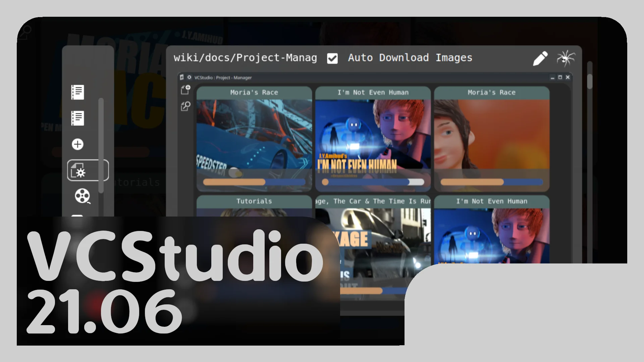Click the main wiki window vertical scrollbar
This screenshot has width=644, height=362.
[590, 81]
